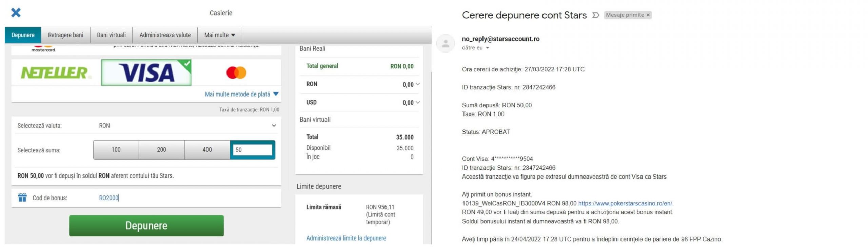Viewport: 868px width, 249px height.
Task: Open the Mai multe dropdown tab
Action: (x=220, y=35)
